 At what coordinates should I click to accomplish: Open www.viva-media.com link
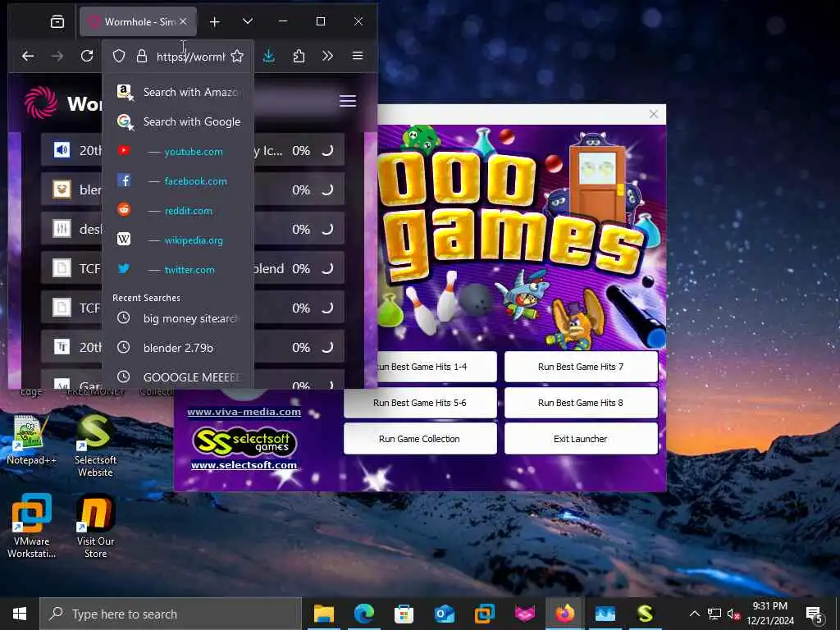(244, 412)
